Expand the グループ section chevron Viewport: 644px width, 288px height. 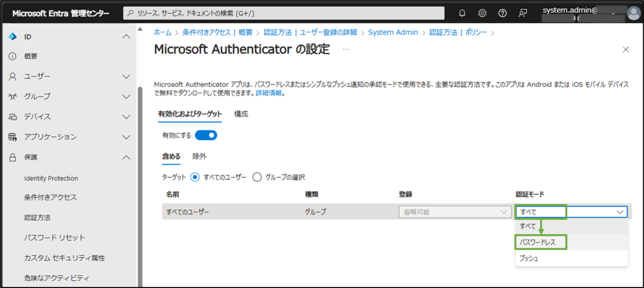pyautogui.click(x=126, y=97)
